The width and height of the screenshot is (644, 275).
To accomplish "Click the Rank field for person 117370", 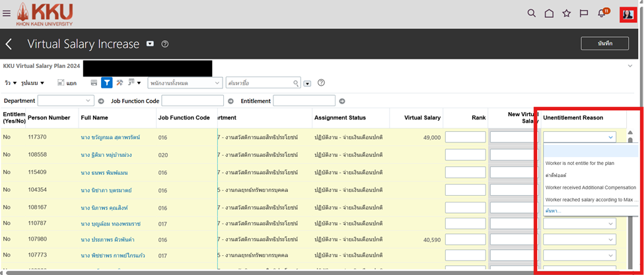I will (x=465, y=137).
